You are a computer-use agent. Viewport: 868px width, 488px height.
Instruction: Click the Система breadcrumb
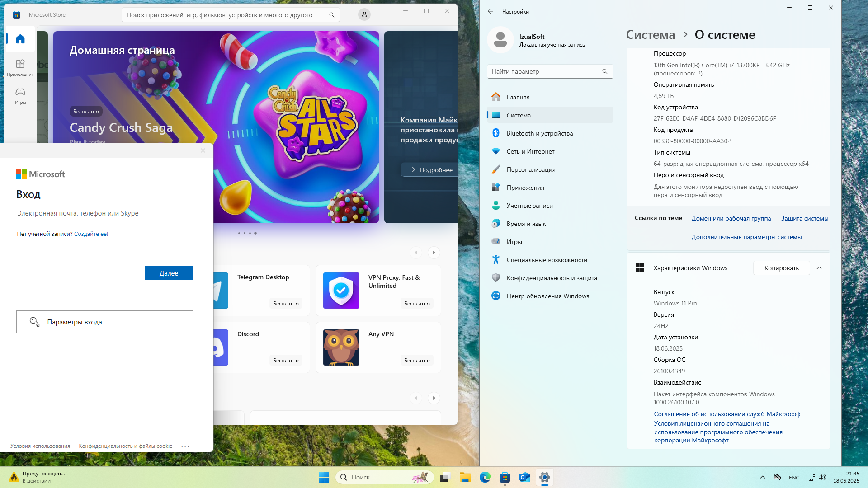[x=650, y=35]
